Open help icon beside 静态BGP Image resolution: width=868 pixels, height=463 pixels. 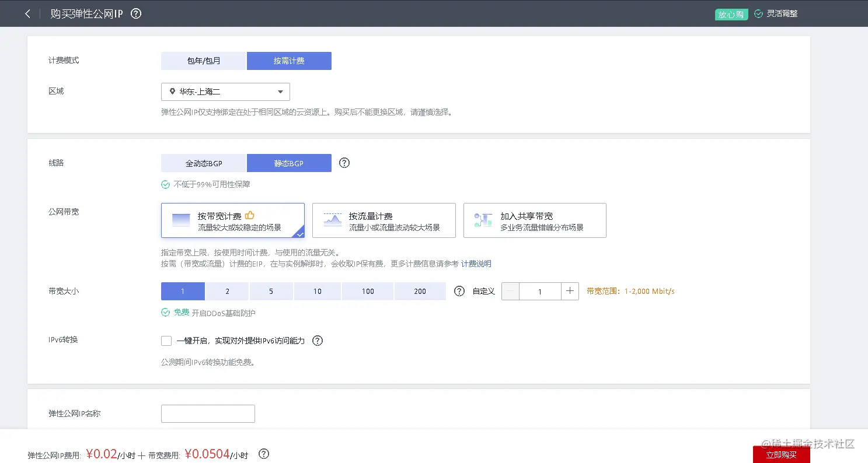(x=344, y=163)
